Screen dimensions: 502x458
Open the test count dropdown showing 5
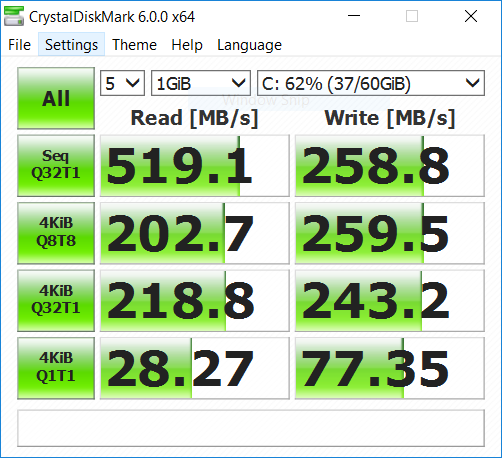tap(122, 83)
